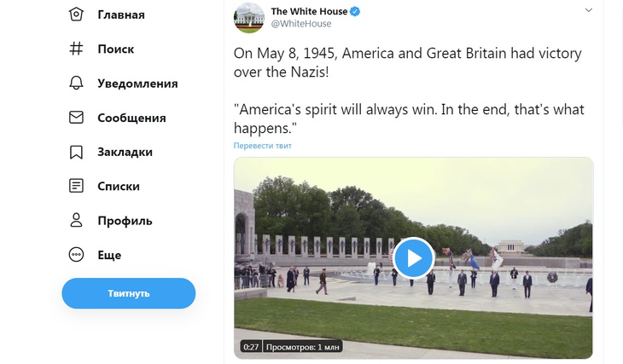Open the Notifications bell icon
Image resolution: width=623 pixels, height=364 pixels.
(77, 84)
